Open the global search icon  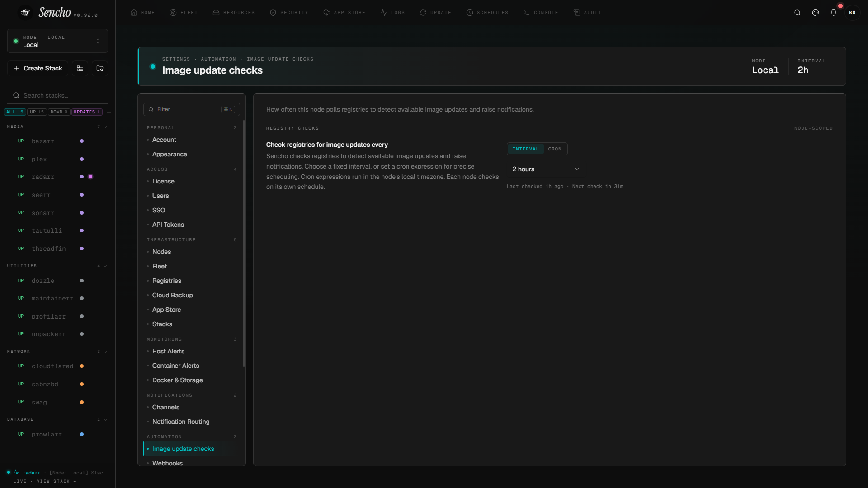(x=797, y=13)
